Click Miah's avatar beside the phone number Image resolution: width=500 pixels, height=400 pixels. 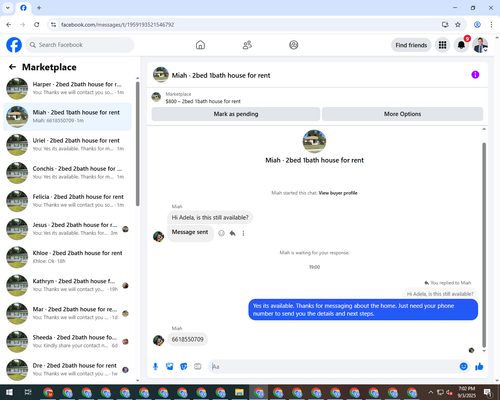158,340
